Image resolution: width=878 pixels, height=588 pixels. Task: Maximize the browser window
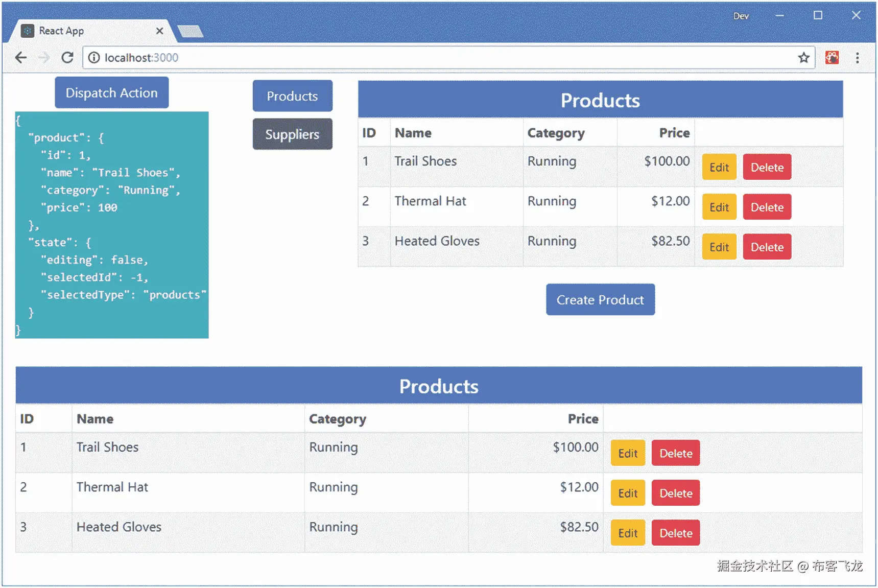pyautogui.click(x=818, y=16)
